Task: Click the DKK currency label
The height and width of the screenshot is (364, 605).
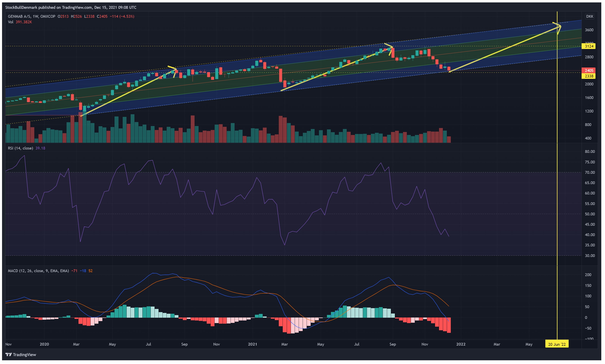Action: [590, 16]
